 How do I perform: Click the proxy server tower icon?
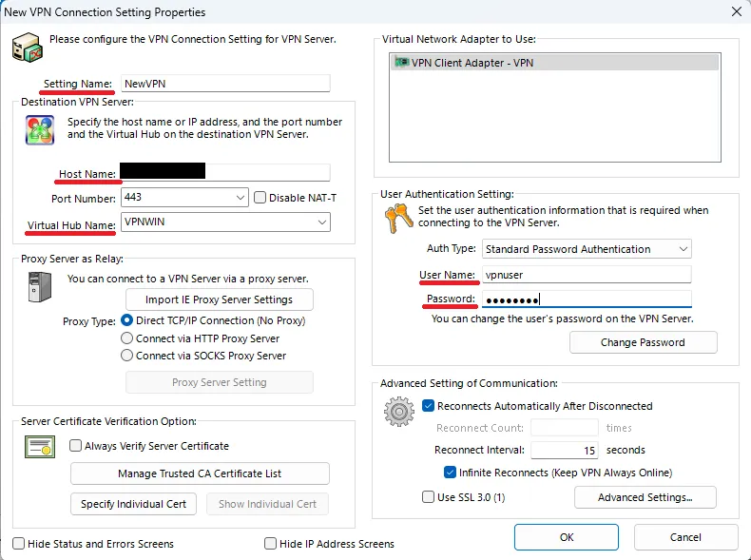point(40,287)
